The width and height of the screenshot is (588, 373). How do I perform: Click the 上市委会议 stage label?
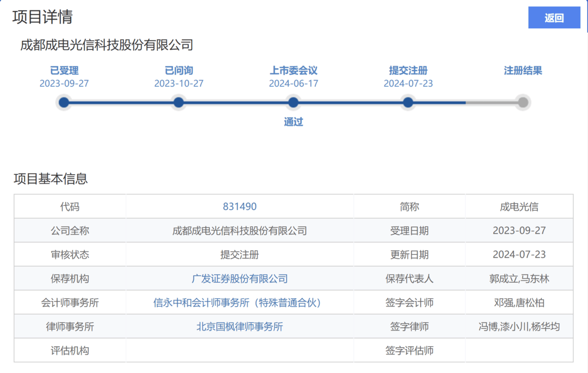click(293, 70)
